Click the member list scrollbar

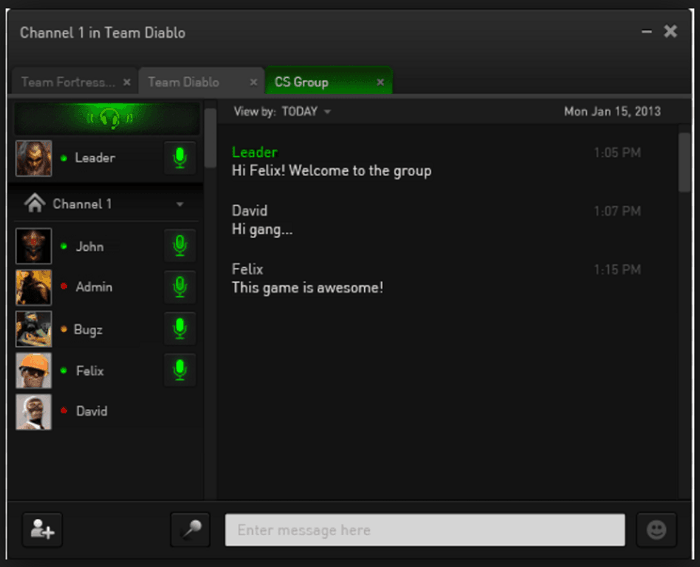coord(210,138)
